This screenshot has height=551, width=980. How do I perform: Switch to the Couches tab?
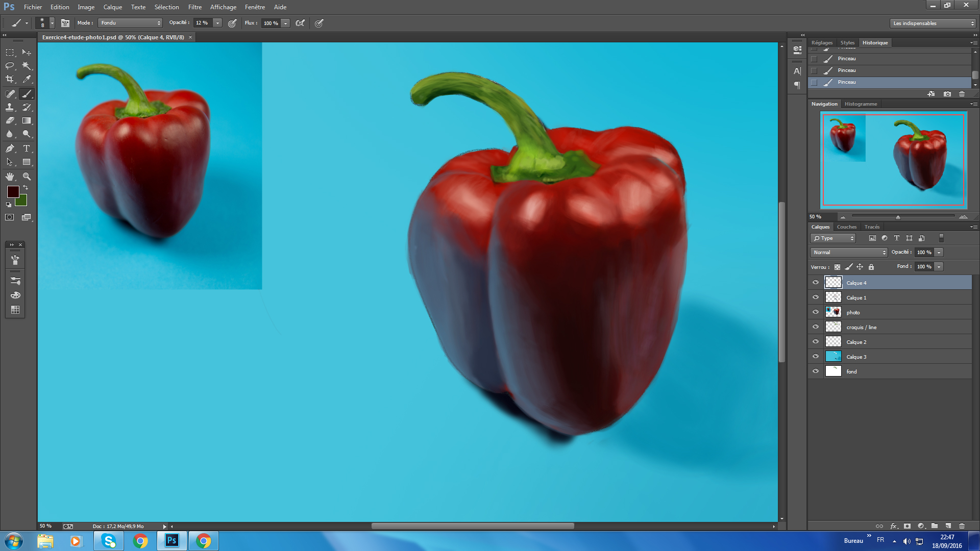point(846,227)
